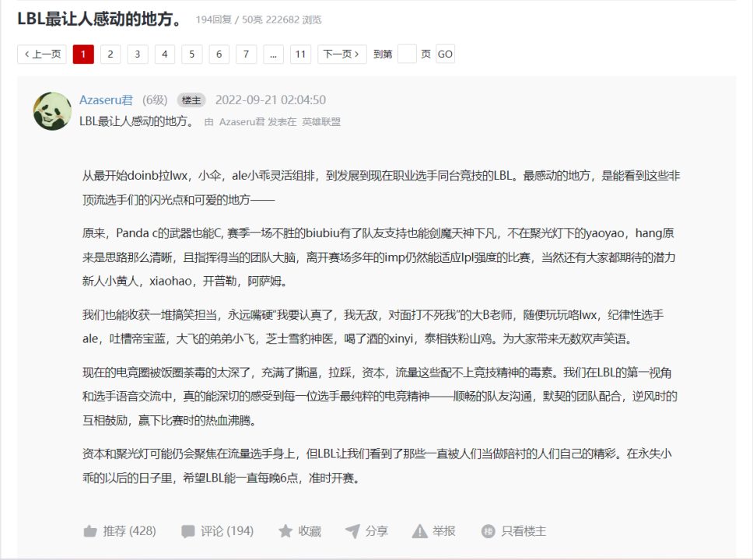Click the view-only-author icon
The width and height of the screenshot is (753, 560).
click(x=488, y=531)
